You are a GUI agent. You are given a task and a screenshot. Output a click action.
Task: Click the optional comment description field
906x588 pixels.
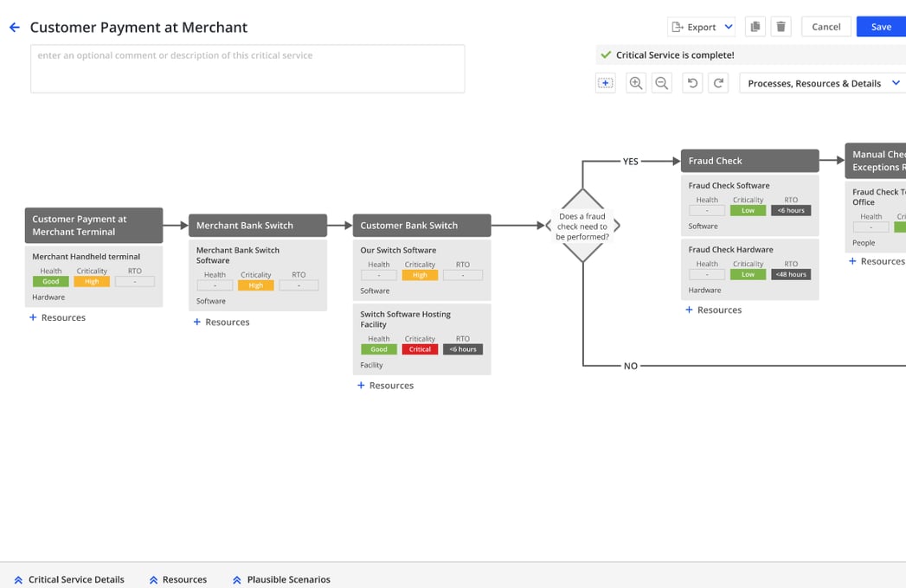(x=247, y=68)
